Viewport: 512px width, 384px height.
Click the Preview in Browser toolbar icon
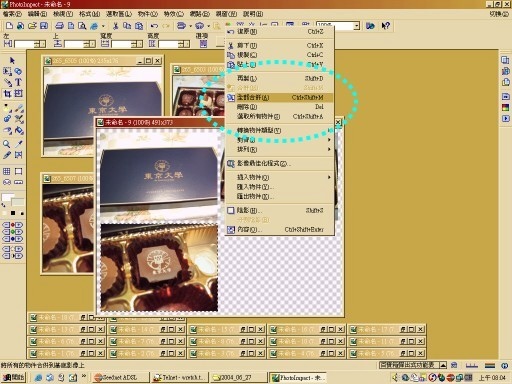(94, 26)
